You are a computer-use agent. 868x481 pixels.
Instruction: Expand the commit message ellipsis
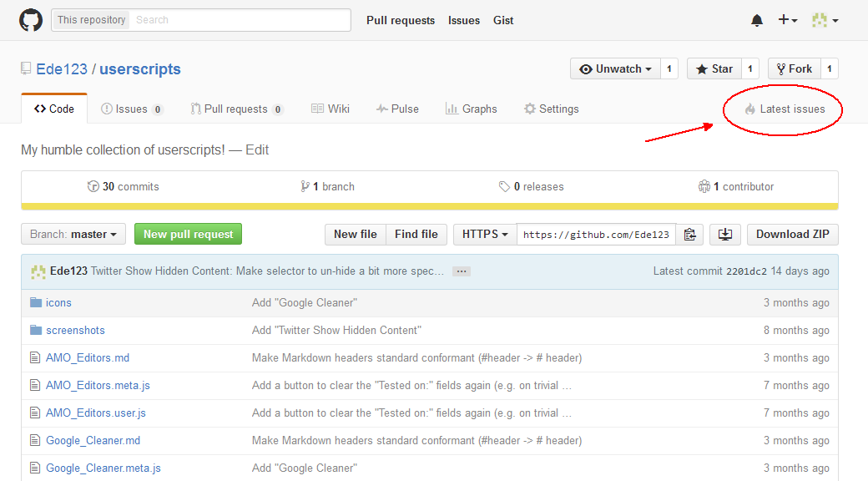click(x=461, y=271)
